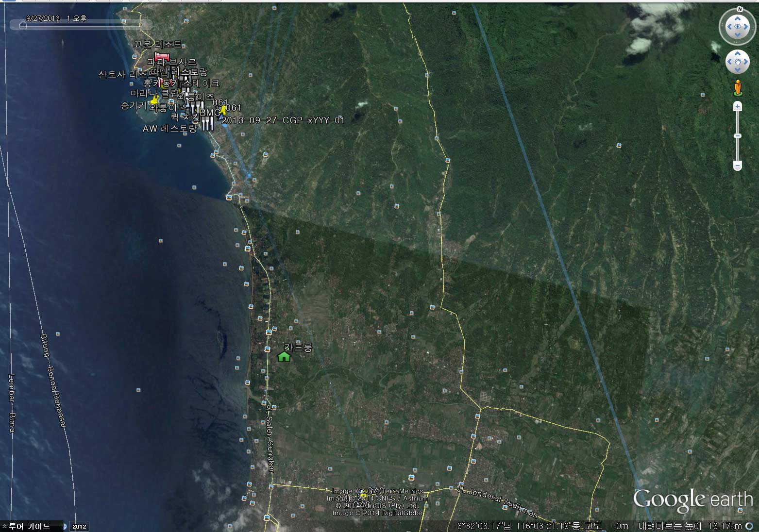Open the 2012 historical imagery button
The height and width of the screenshot is (532, 759).
click(x=79, y=526)
